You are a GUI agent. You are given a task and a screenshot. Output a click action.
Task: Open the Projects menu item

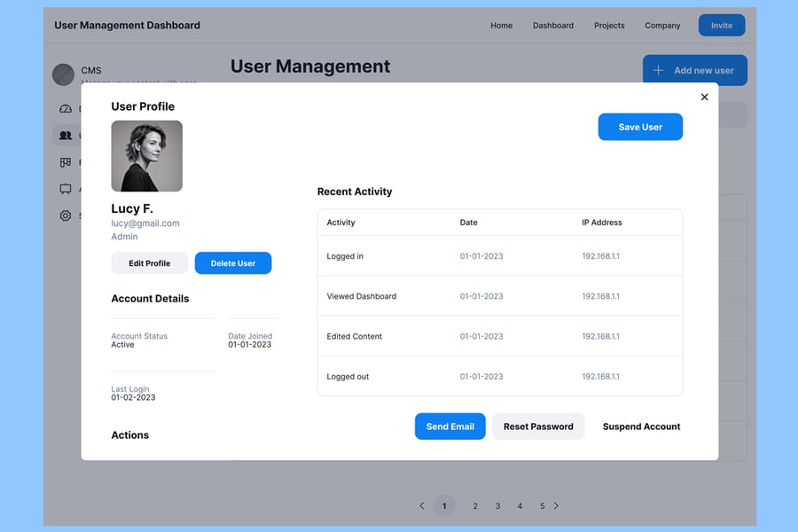pyautogui.click(x=609, y=26)
